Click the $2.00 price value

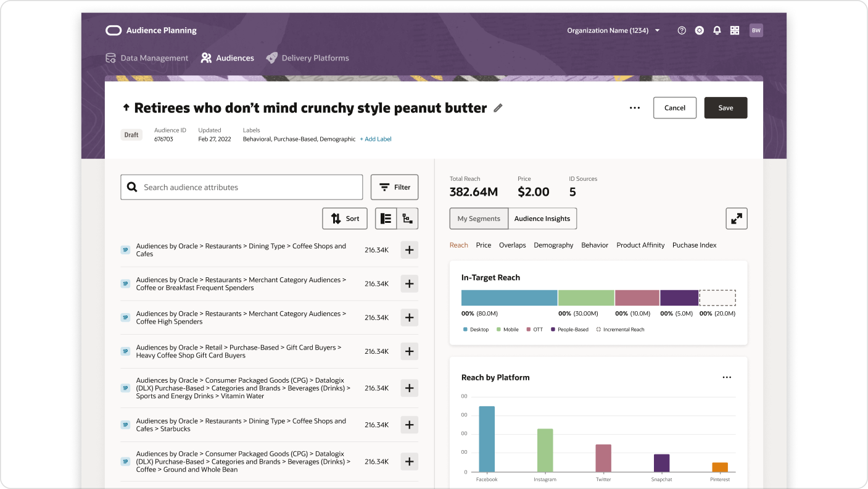pos(534,191)
